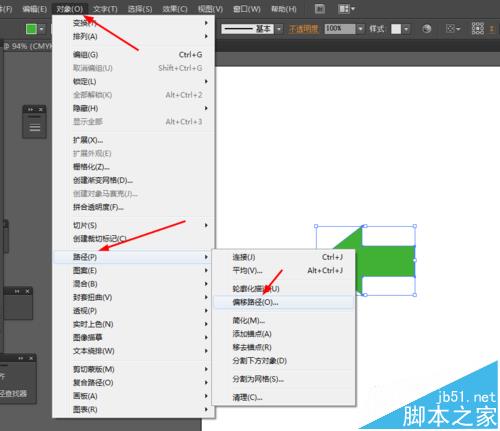Expand the 文本绕排(W) submenu
The height and width of the screenshot is (431, 500).
click(x=133, y=351)
